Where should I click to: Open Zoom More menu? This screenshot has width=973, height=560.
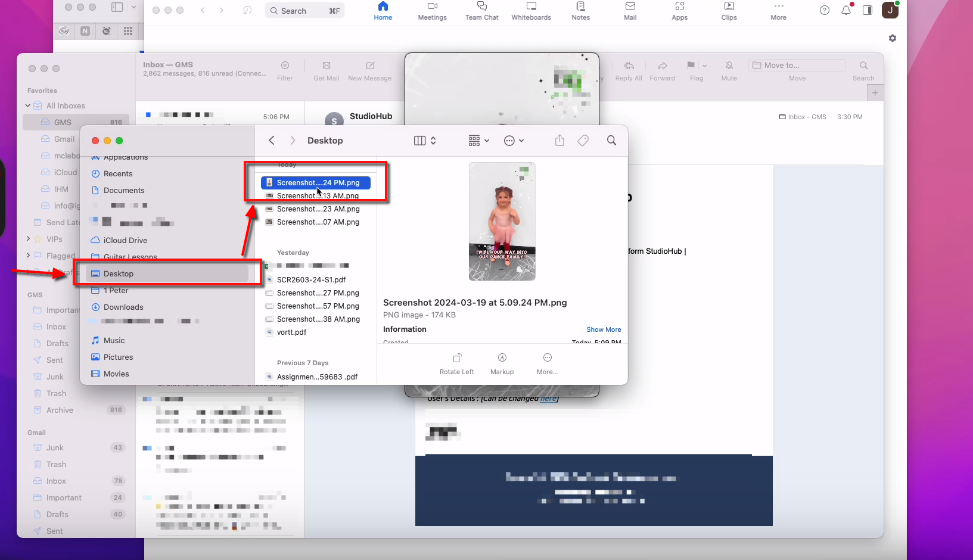tap(778, 11)
